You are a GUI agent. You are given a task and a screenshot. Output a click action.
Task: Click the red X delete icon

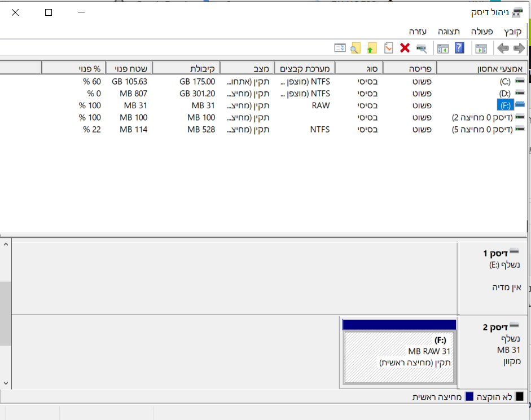[405, 48]
